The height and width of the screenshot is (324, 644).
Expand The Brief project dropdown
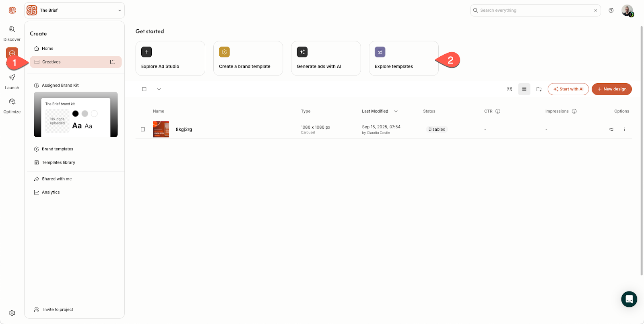tap(119, 10)
